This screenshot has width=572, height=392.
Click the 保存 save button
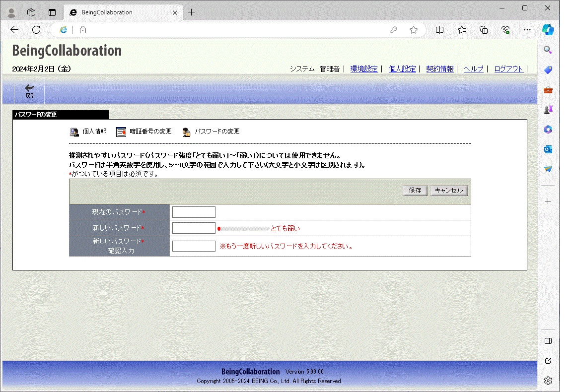tap(415, 191)
